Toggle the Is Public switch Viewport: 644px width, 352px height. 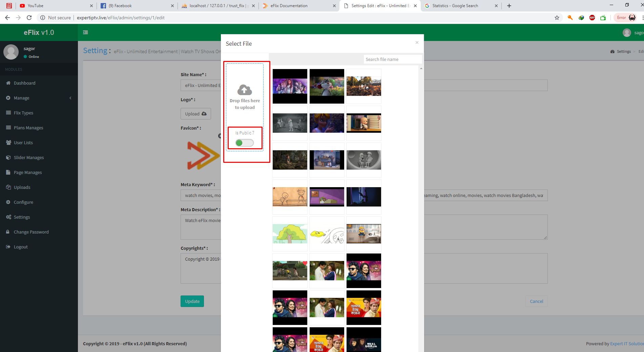[x=244, y=143]
